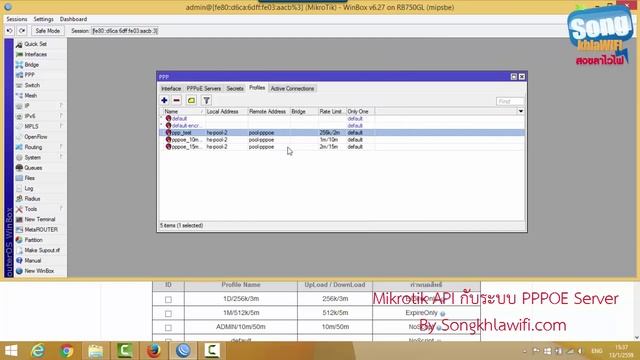Open the Manual entry
This screenshot has height=360, width=640.
coord(33,260)
